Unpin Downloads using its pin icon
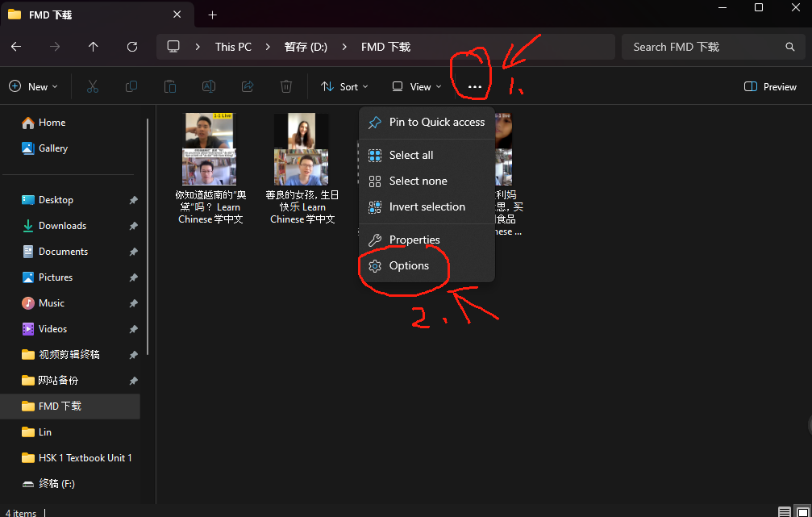This screenshot has height=517, width=812. pyautogui.click(x=133, y=226)
